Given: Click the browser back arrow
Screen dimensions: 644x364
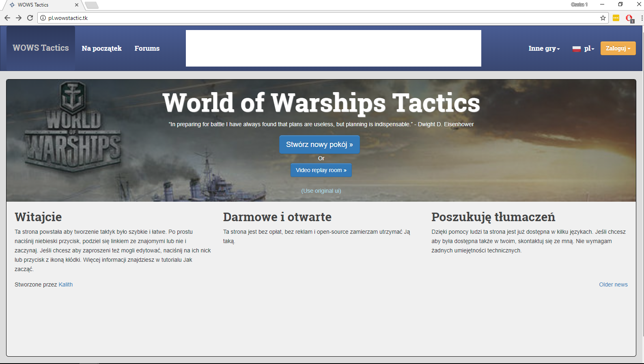Looking at the screenshot, I should 7,18.
